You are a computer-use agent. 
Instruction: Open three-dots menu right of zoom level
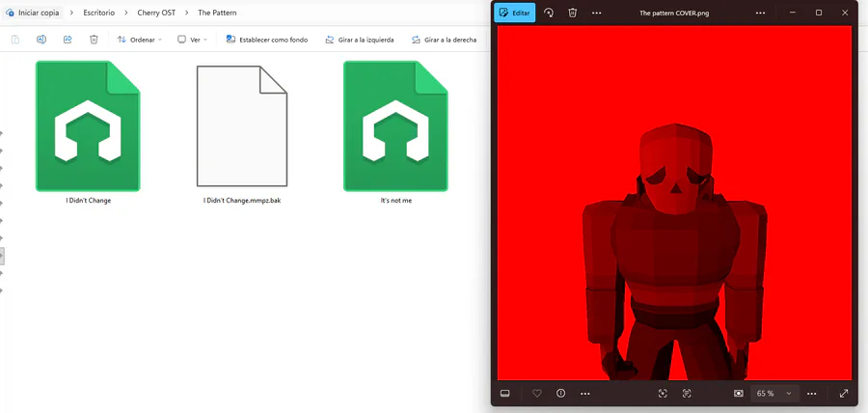point(811,393)
